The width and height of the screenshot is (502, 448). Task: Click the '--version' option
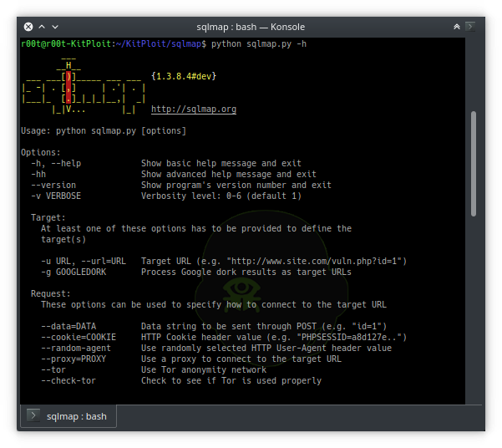53,185
